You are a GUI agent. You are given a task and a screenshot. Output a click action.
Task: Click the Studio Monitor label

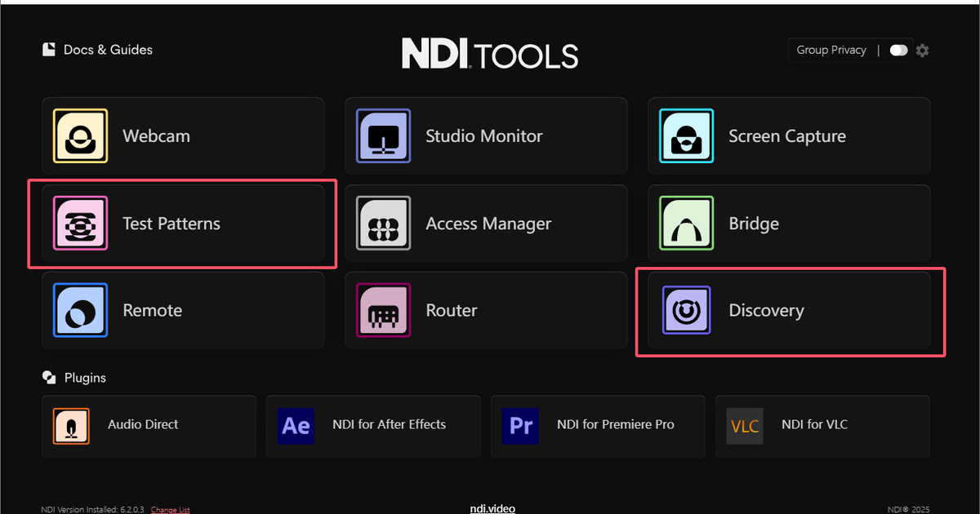point(484,136)
